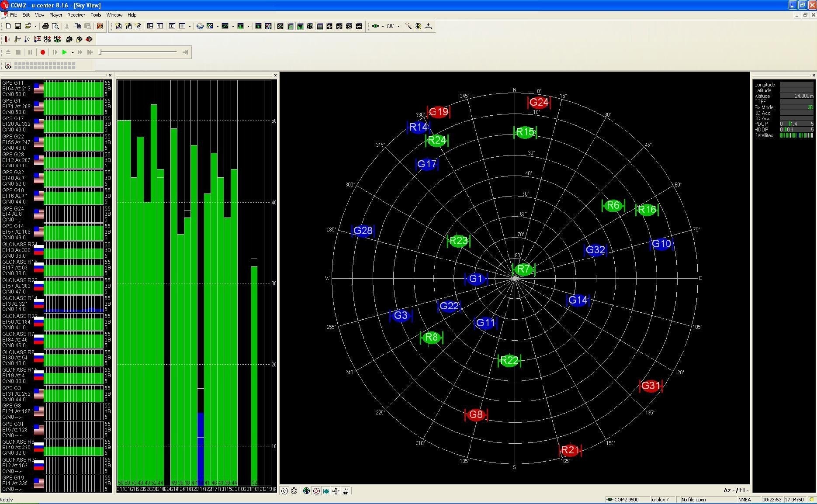Select satellite G19 on the sky view

tap(438, 112)
